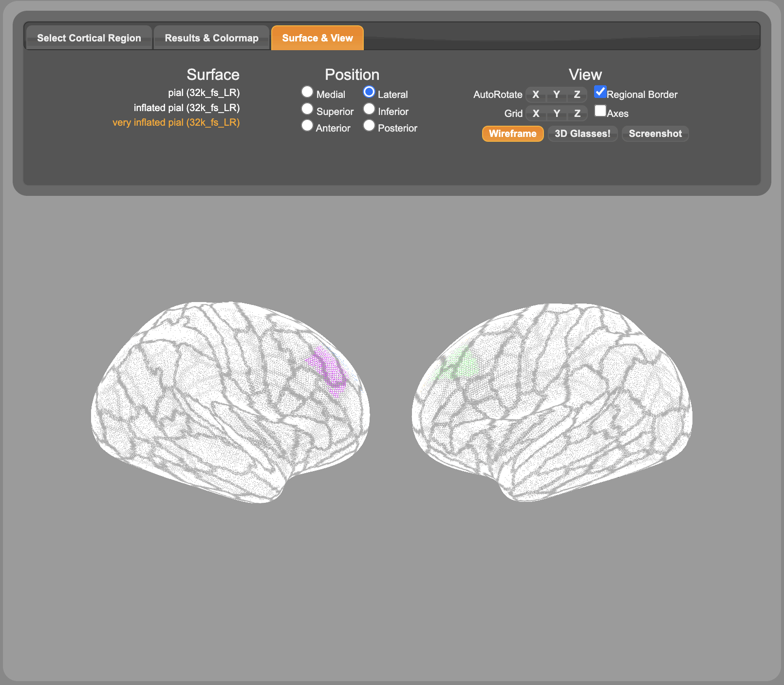The image size is (784, 685).
Task: Pick the Inferior position option
Action: click(369, 109)
